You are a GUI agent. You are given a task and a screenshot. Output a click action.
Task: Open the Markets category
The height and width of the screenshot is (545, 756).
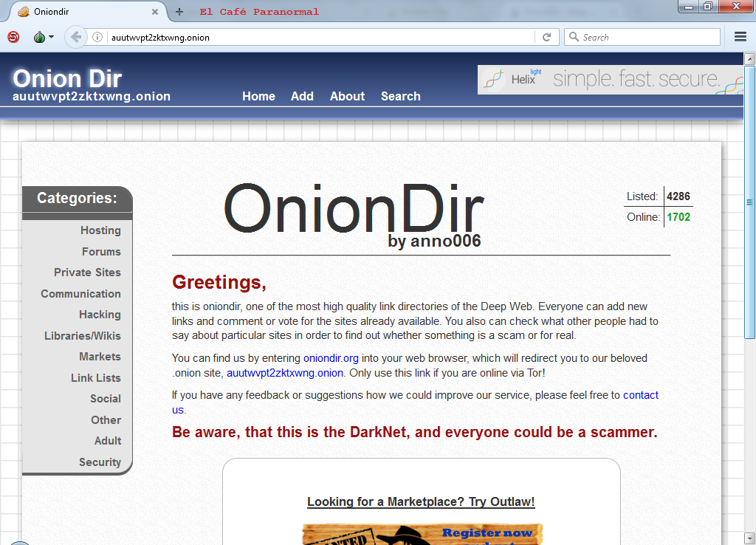[x=100, y=357]
